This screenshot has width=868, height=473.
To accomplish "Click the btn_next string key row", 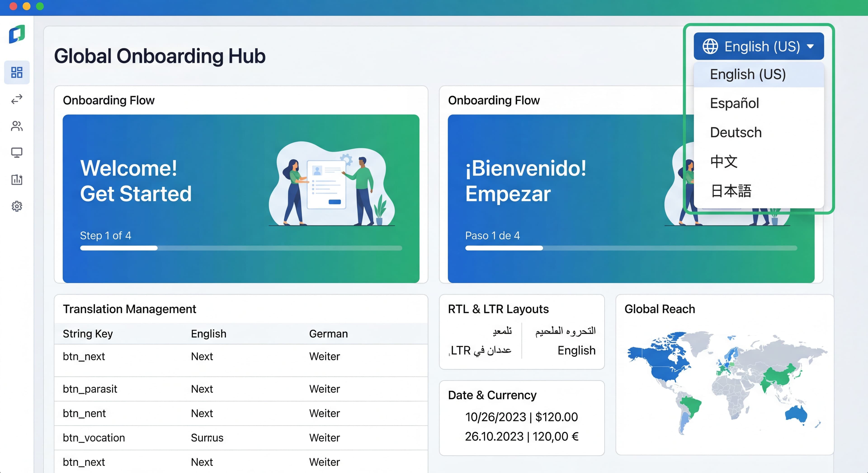I will click(x=84, y=356).
